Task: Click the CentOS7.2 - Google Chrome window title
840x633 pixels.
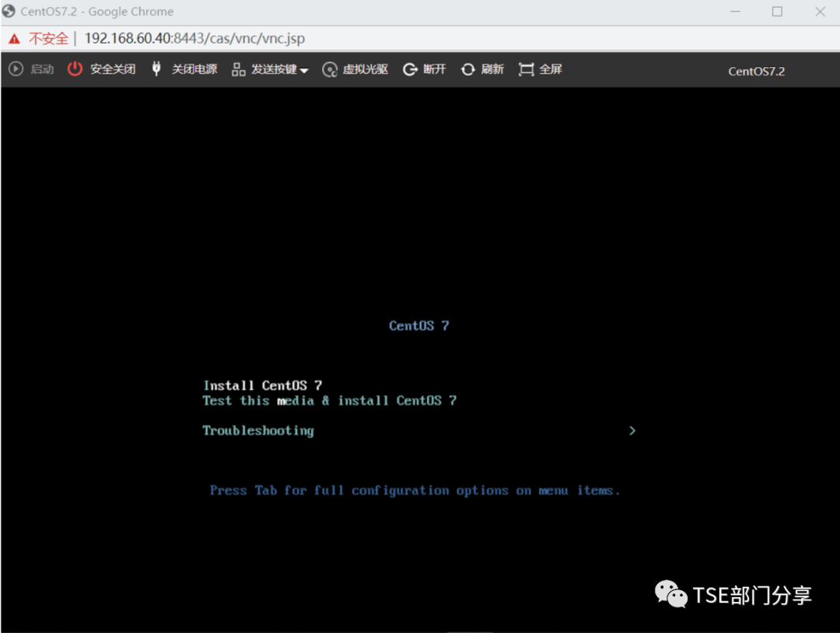Action: [97, 11]
